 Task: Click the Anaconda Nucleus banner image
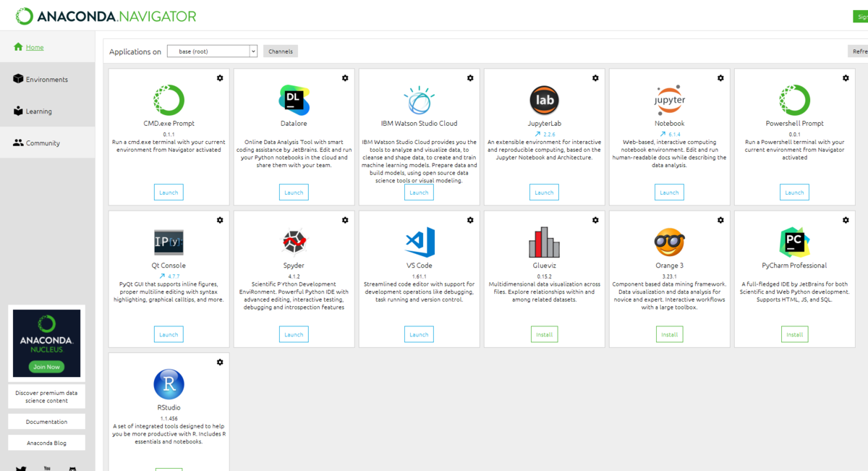coord(46,344)
